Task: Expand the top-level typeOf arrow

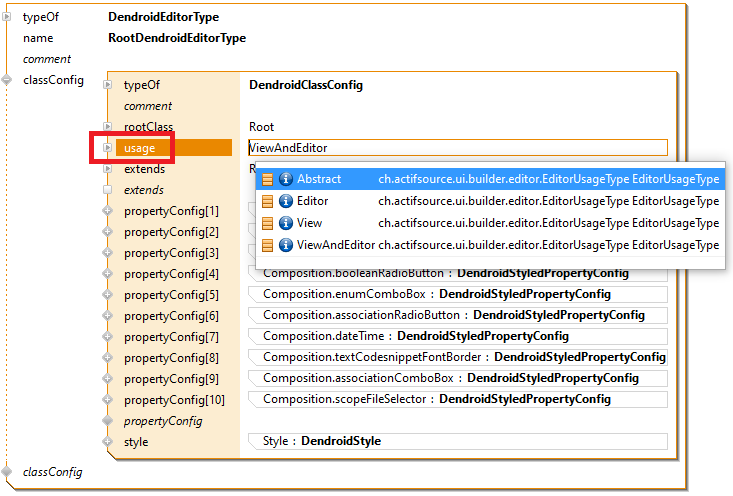Action: pos(7,17)
